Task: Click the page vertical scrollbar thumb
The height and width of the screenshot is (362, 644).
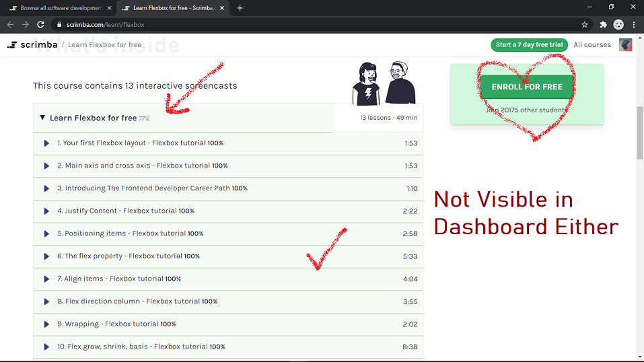Action: pos(640,133)
